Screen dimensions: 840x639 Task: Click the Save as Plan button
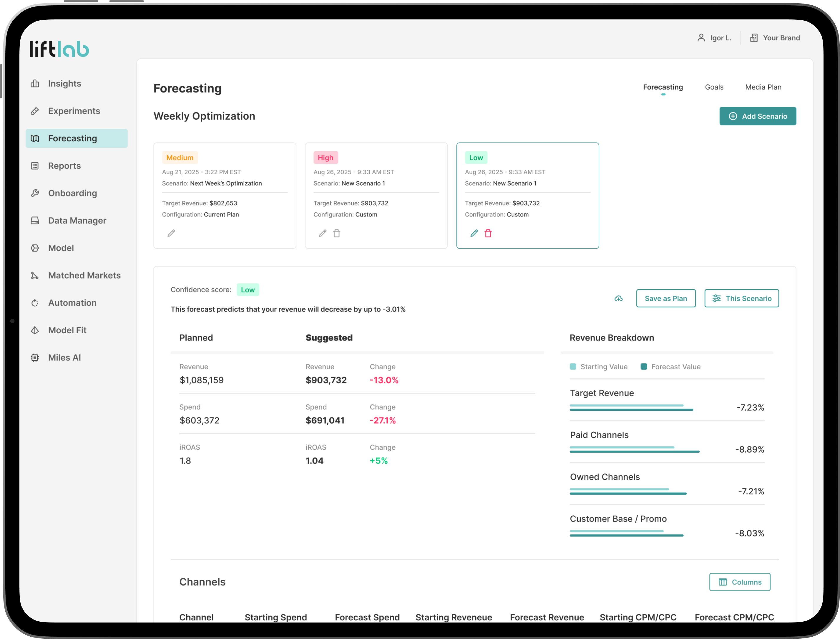pyautogui.click(x=665, y=299)
